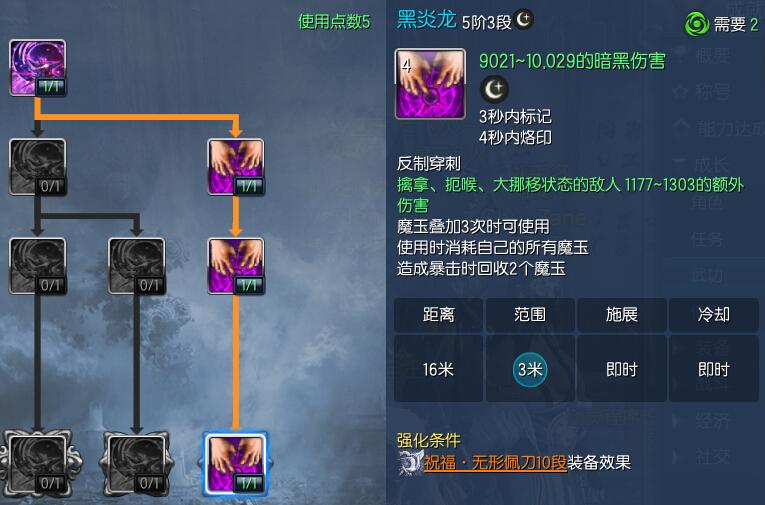This screenshot has height=505, width=765.
Task: Click the green swirl 需要 2 point icon
Action: [697, 24]
